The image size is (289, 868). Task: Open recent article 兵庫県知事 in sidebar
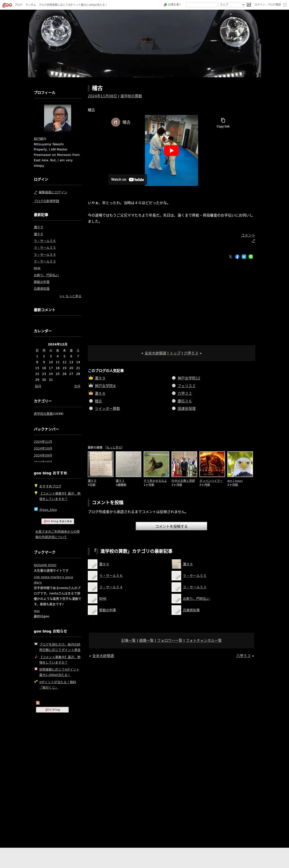42,289
